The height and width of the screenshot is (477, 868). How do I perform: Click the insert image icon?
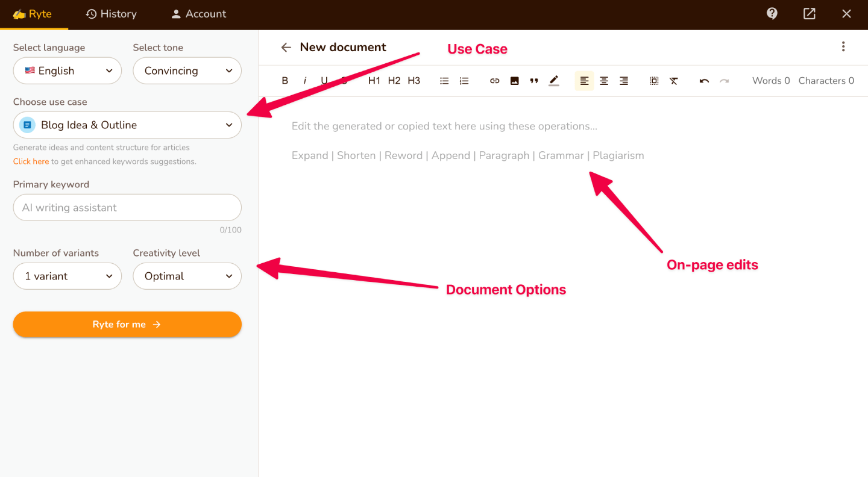[x=514, y=81]
